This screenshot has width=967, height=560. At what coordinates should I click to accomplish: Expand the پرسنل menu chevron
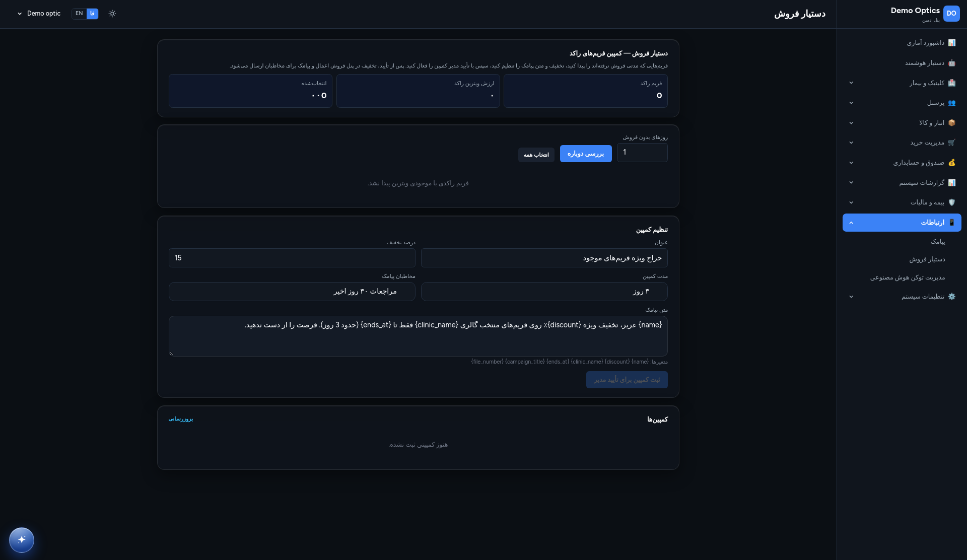pyautogui.click(x=851, y=103)
